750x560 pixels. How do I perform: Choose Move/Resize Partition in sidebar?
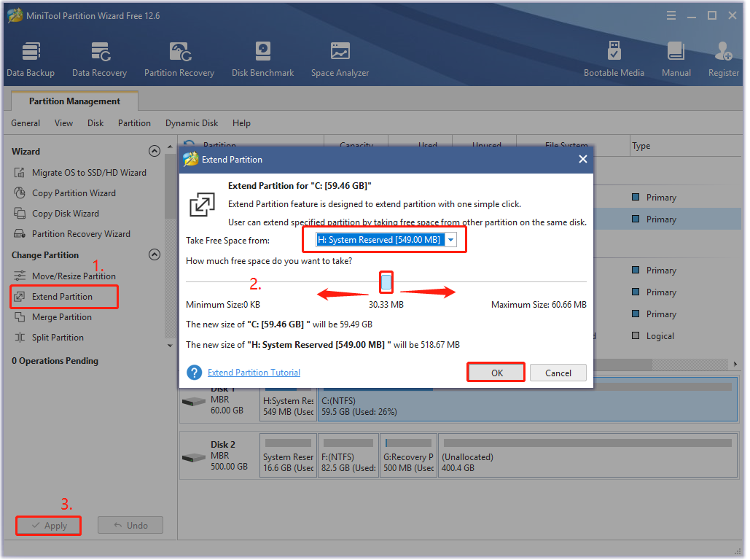pyautogui.click(x=65, y=276)
